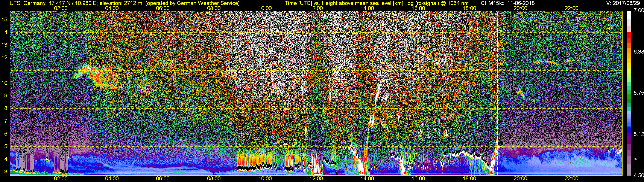The width and height of the screenshot is (644, 182).
Task: Click the '7.' height axis label
Action: pyautogui.click(x=6, y=121)
